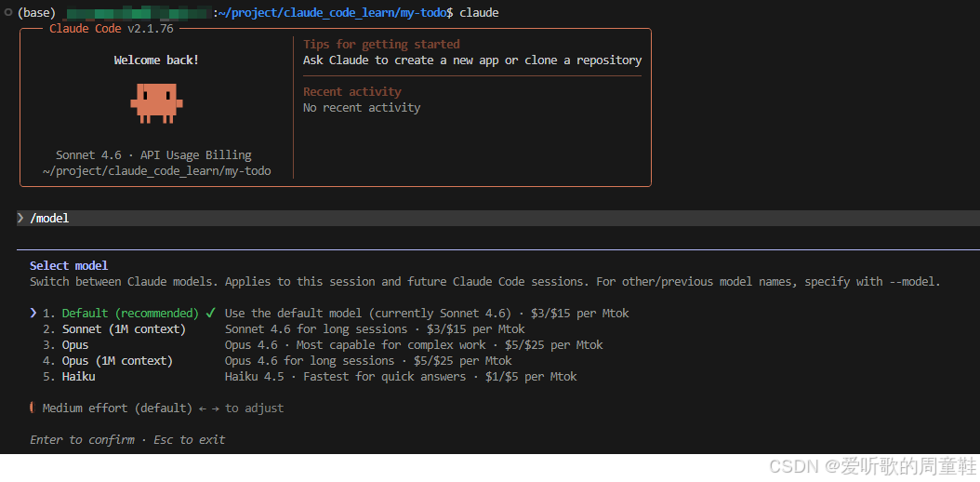
Task: Click the green checkmark next to Default
Action: tap(211, 313)
